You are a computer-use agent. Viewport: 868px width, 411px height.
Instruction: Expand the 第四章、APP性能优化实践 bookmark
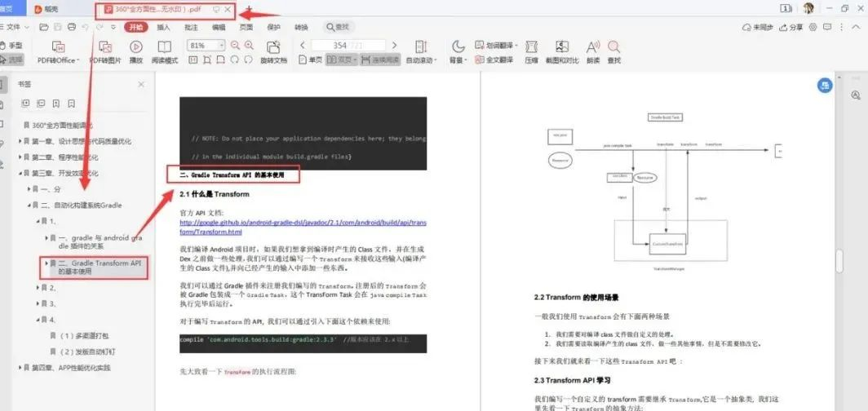[x=20, y=368]
